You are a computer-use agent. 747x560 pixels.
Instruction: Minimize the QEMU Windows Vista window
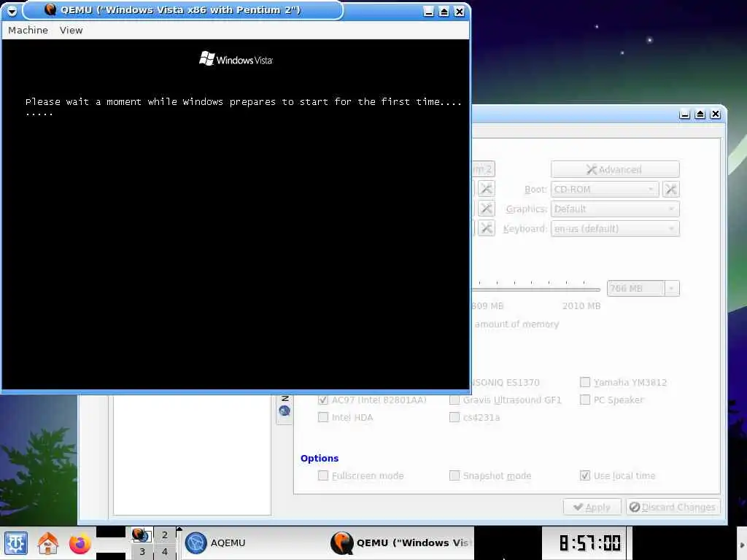point(429,12)
